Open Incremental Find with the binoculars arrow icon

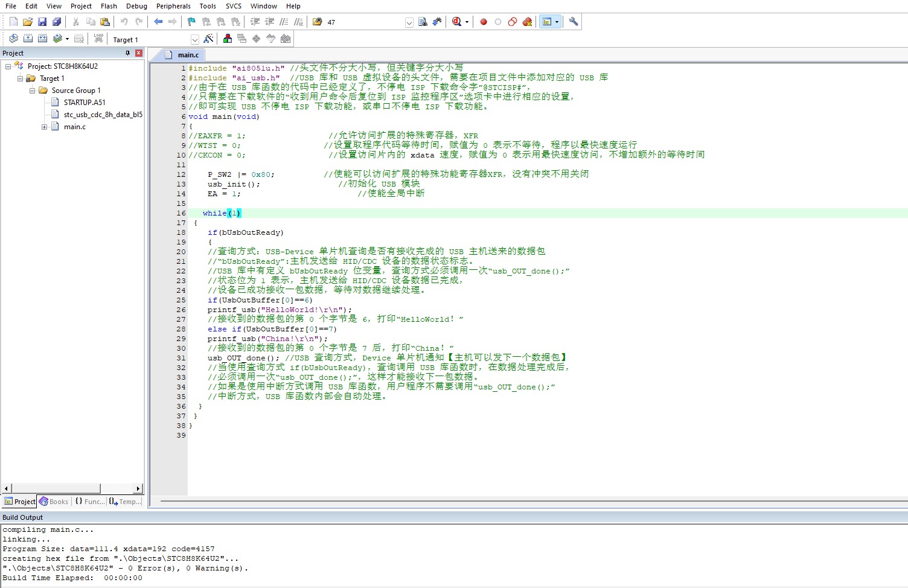tap(437, 22)
